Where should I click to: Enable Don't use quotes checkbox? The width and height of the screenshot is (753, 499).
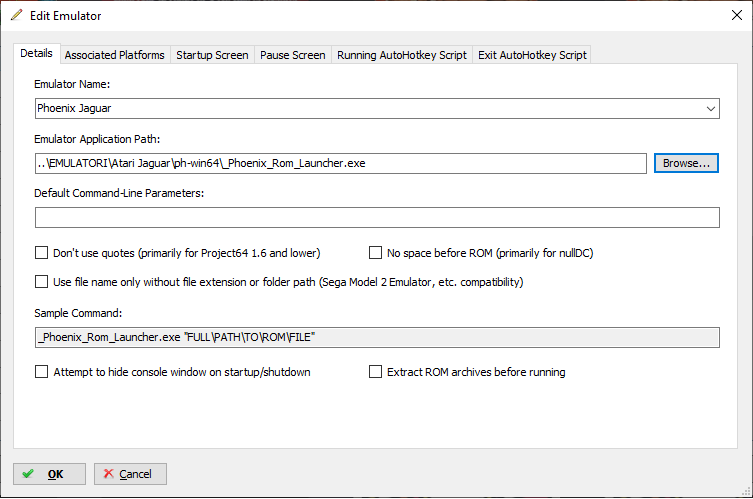[x=42, y=253]
